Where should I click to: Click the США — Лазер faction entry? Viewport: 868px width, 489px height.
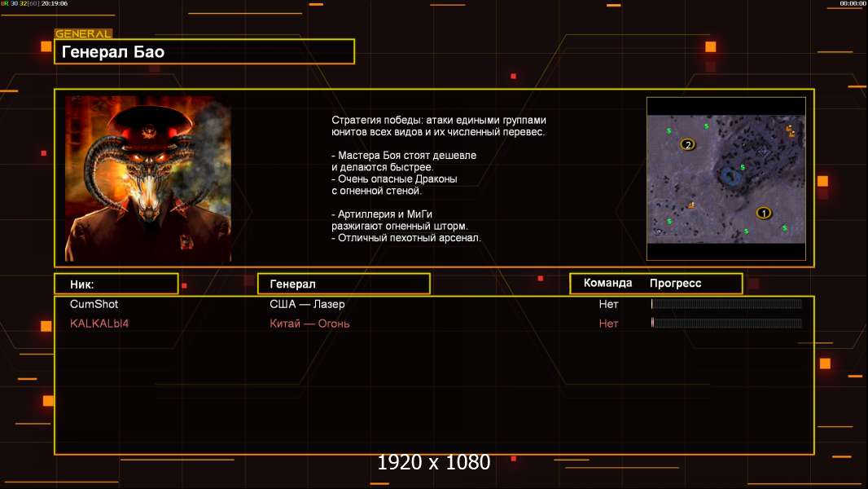[307, 304]
